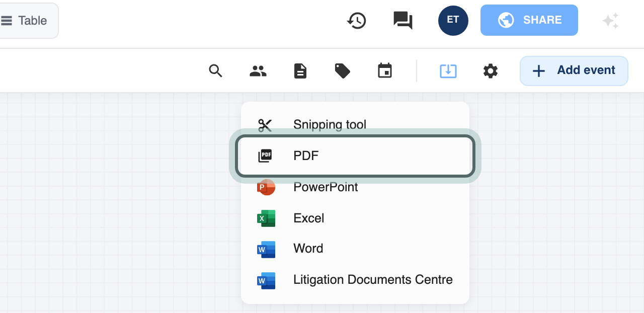Open the version history clock icon
The width and height of the screenshot is (644, 313).
pos(357,21)
